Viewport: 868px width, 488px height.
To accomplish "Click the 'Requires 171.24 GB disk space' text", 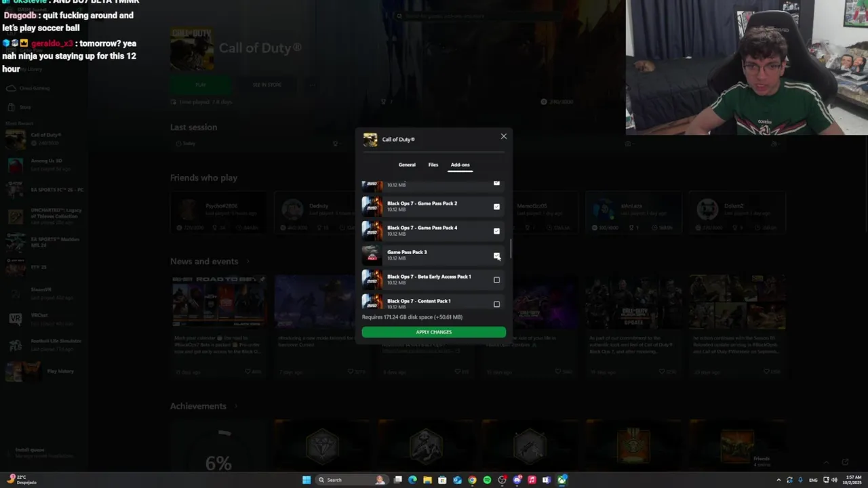I will [x=412, y=317].
